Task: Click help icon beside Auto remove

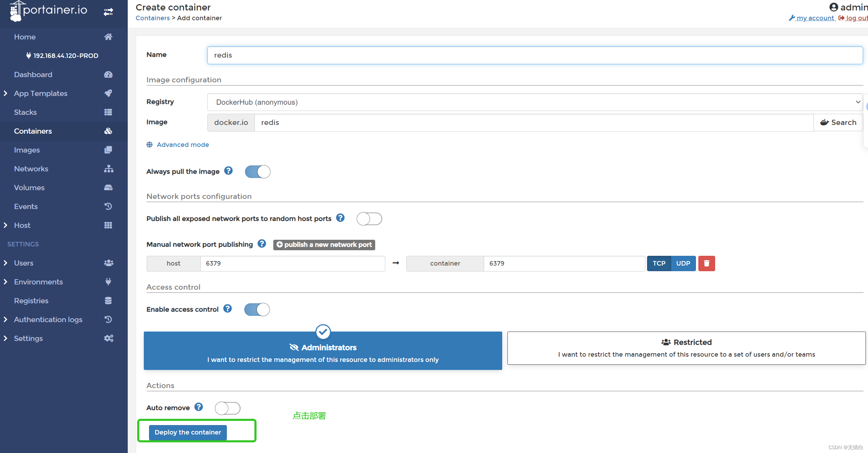Action: [x=199, y=407]
